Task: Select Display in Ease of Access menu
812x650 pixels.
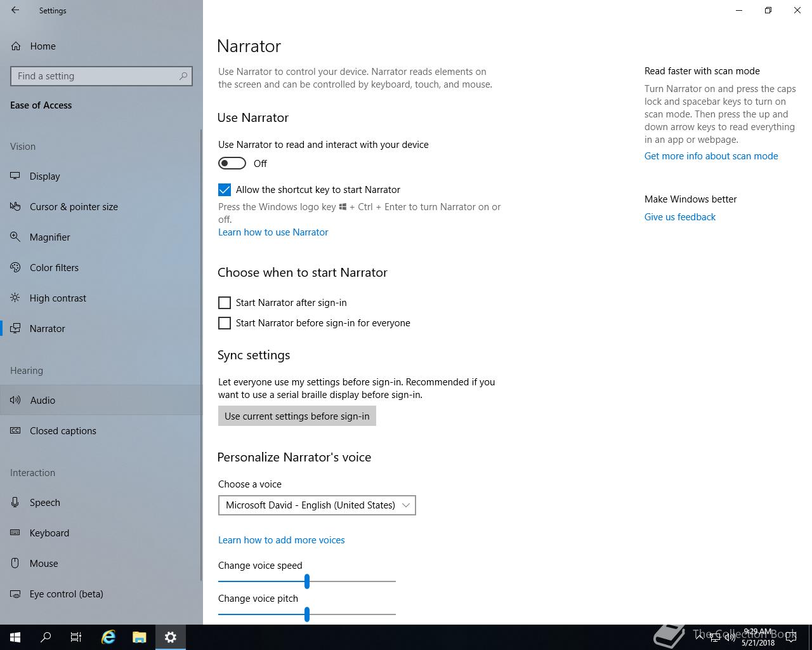Action: (100, 176)
